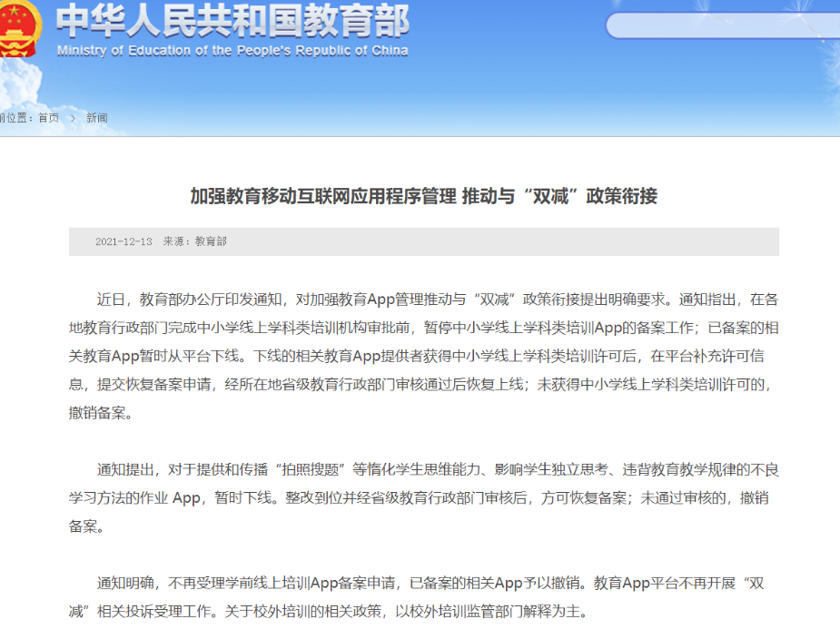840x629 pixels.
Task: Click the line starting 息，提交恢复备案申请
Action: point(420,384)
